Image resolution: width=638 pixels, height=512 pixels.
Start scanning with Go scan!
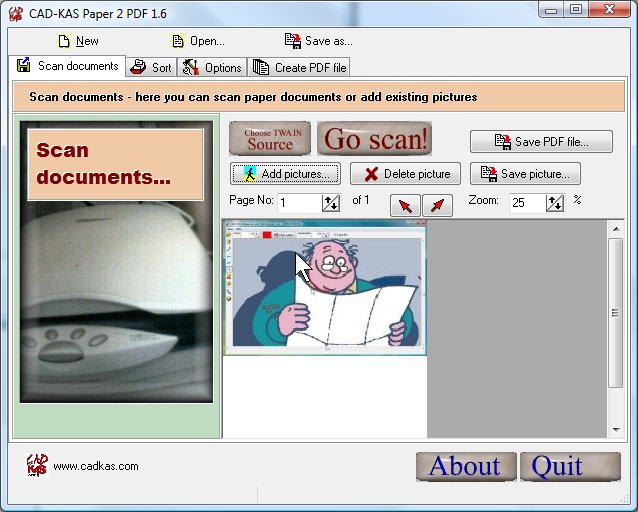coord(376,139)
